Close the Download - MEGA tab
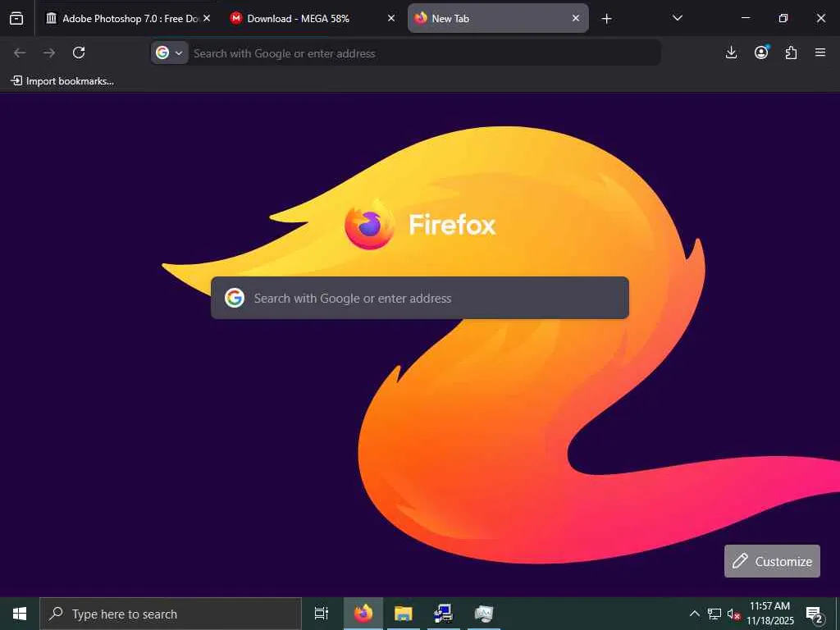This screenshot has height=630, width=840. [x=391, y=18]
